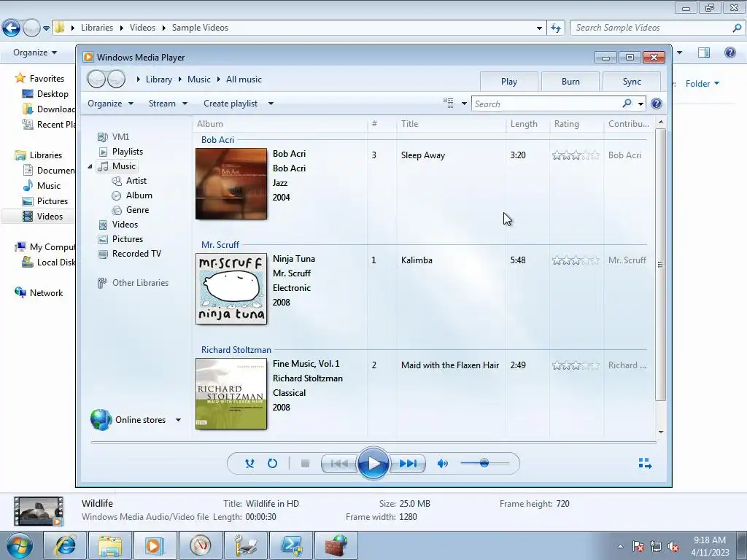Screen dimensions: 747x560
Task: Open the Burn tab
Action: click(x=570, y=82)
